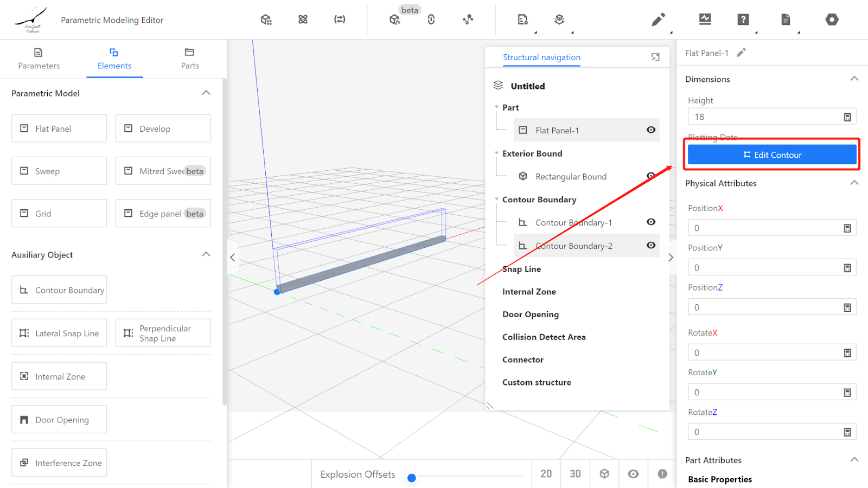This screenshot has width=868, height=488.
Task: Open the help question mark icon
Action: click(x=743, y=20)
